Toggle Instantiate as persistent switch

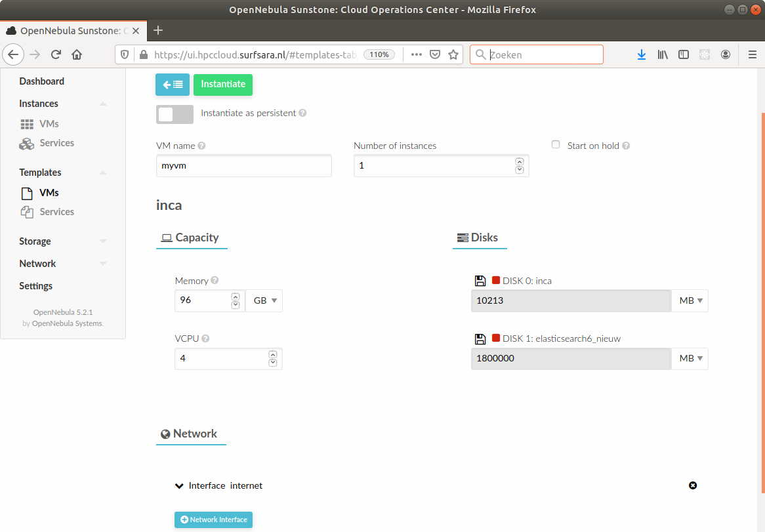click(x=175, y=114)
